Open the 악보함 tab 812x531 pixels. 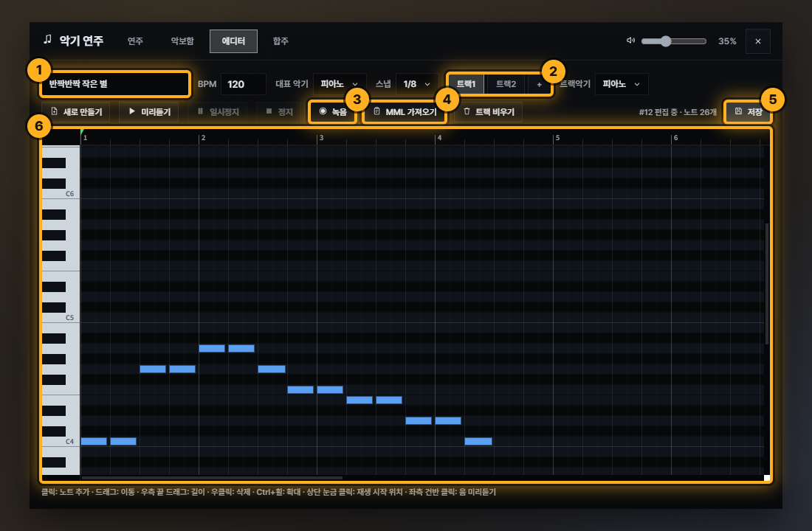tap(182, 41)
